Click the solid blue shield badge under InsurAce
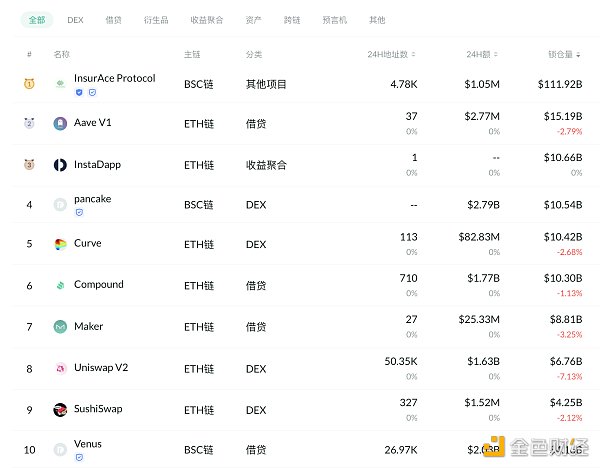Screen dimensions: 600x468 [79, 92]
